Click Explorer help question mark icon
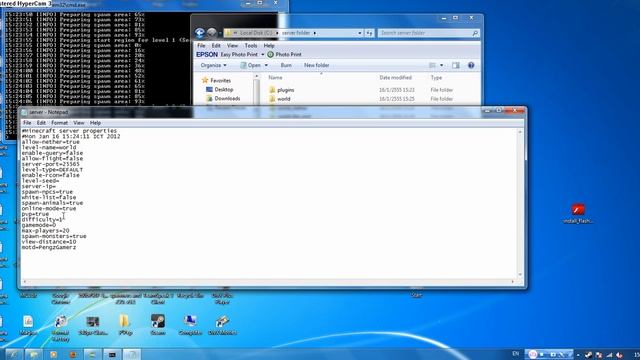The height and width of the screenshot is (360, 640). (471, 65)
